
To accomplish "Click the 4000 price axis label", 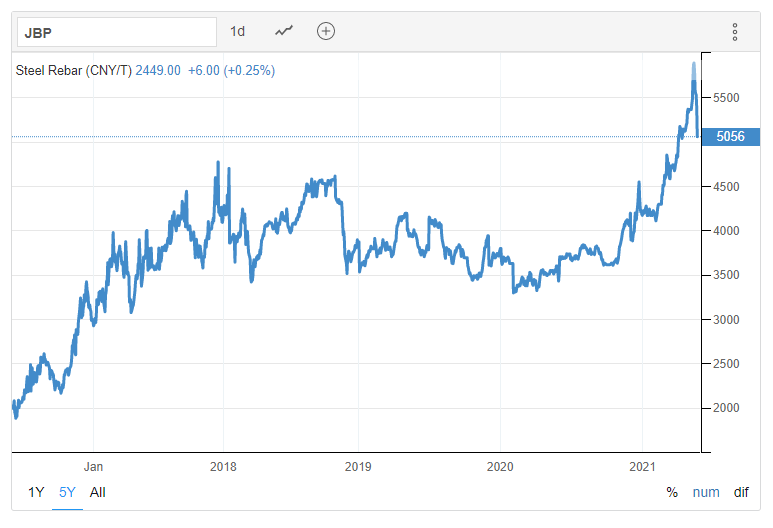I will [726, 231].
